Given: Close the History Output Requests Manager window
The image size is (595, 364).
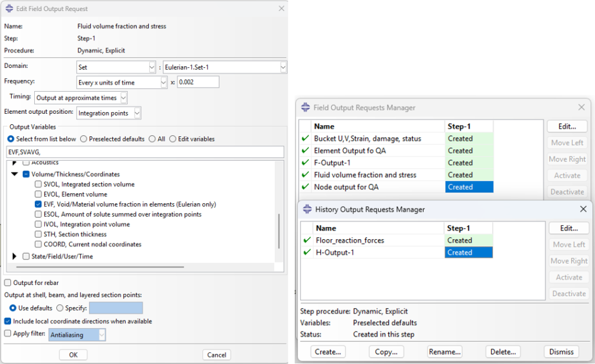Looking at the screenshot, I should point(583,209).
